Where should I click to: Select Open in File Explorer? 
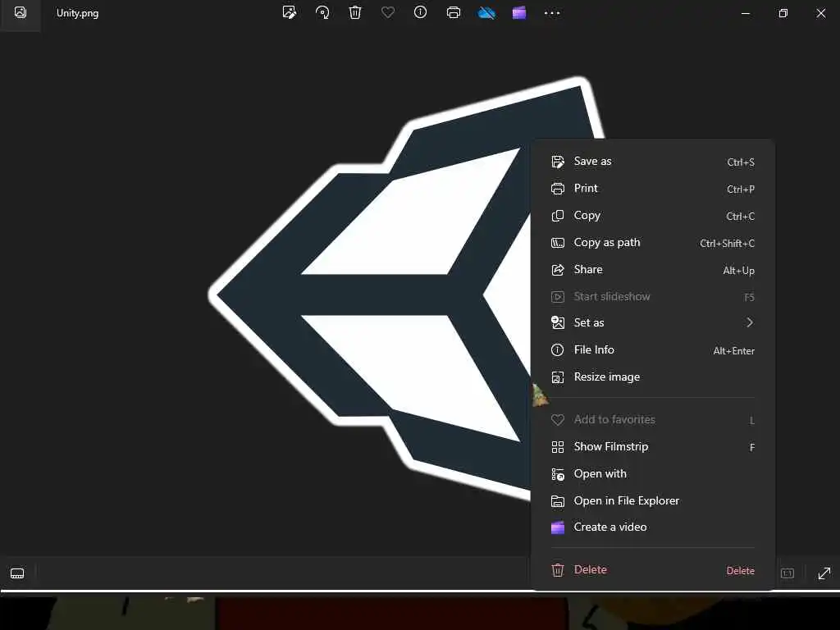[652, 501]
